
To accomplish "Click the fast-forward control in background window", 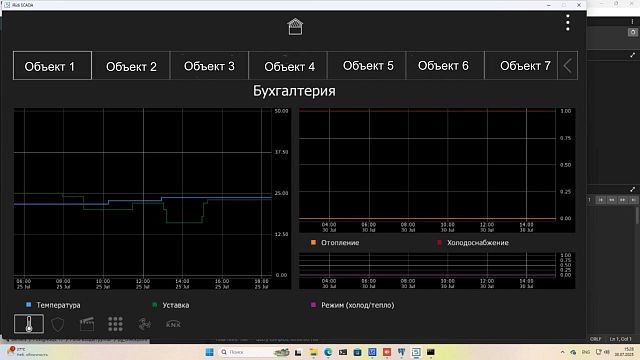I will (622, 200).
